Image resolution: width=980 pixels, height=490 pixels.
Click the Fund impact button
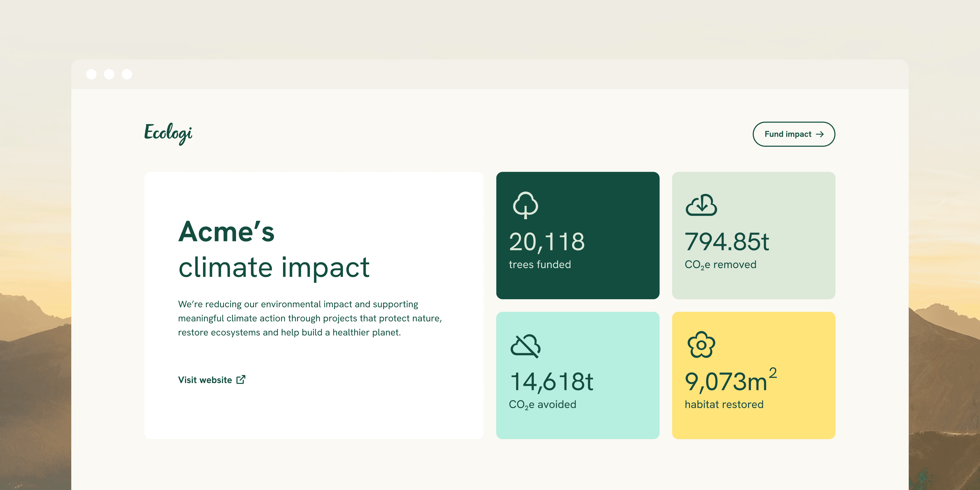tap(794, 134)
